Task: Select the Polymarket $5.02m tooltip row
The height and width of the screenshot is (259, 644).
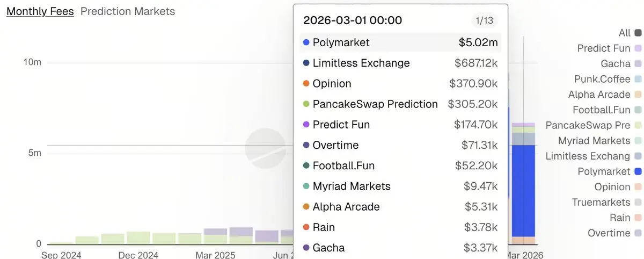Action: 400,42
